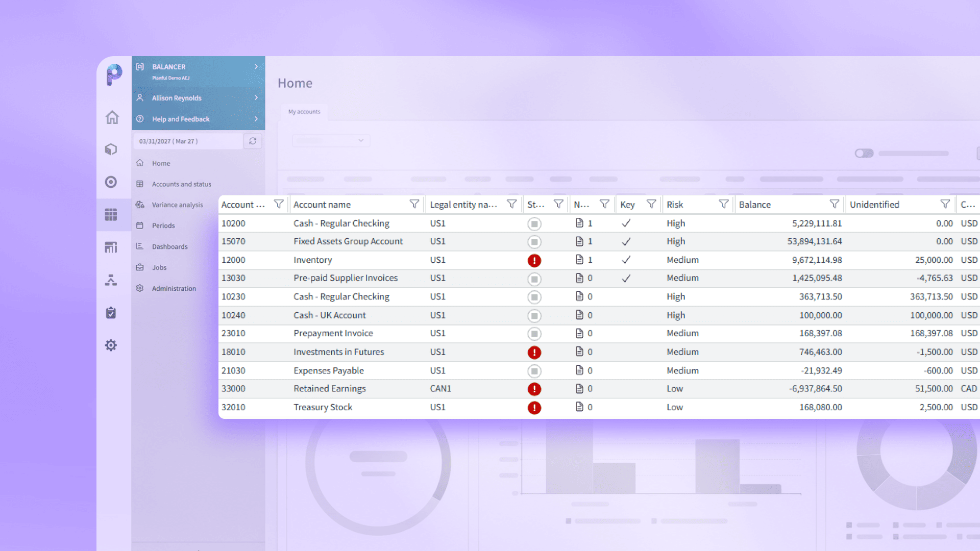Image resolution: width=980 pixels, height=551 pixels.
Task: Open the settings gear icon in rail
Action: click(x=111, y=345)
